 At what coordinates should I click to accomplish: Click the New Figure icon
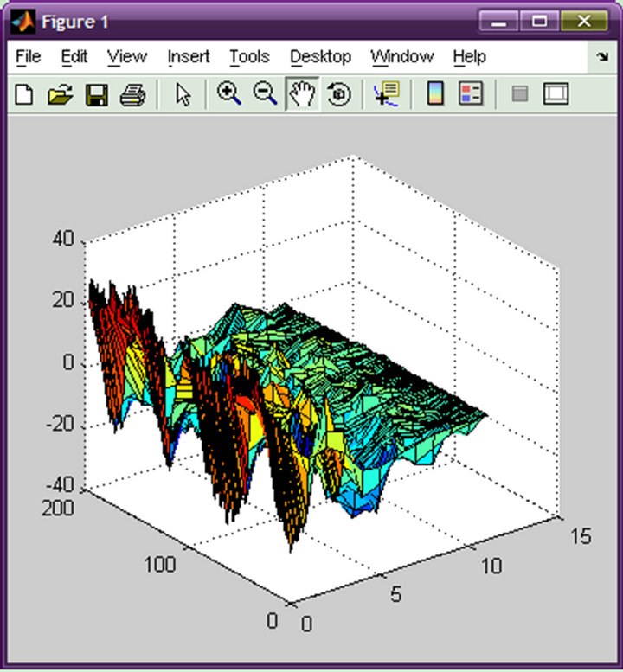coord(24,94)
